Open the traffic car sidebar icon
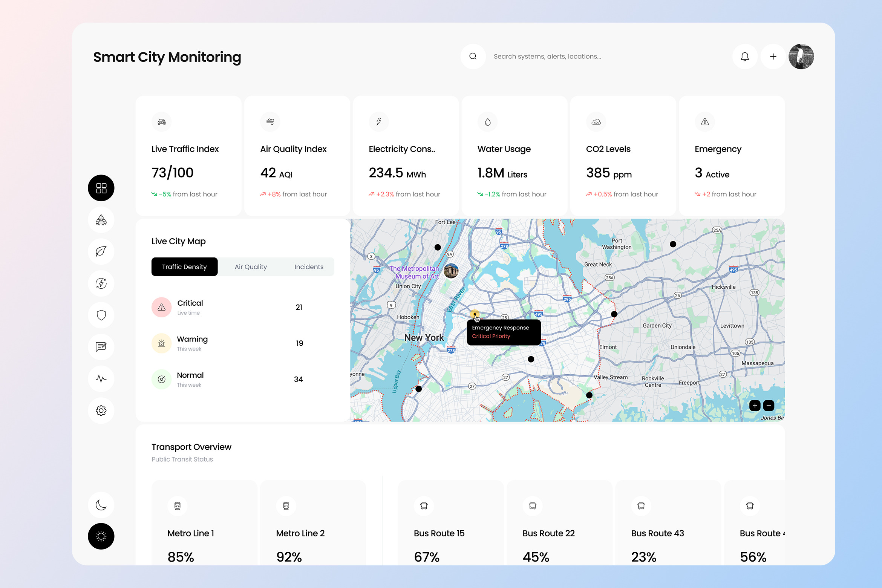Image resolution: width=882 pixels, height=588 pixels. point(101,220)
